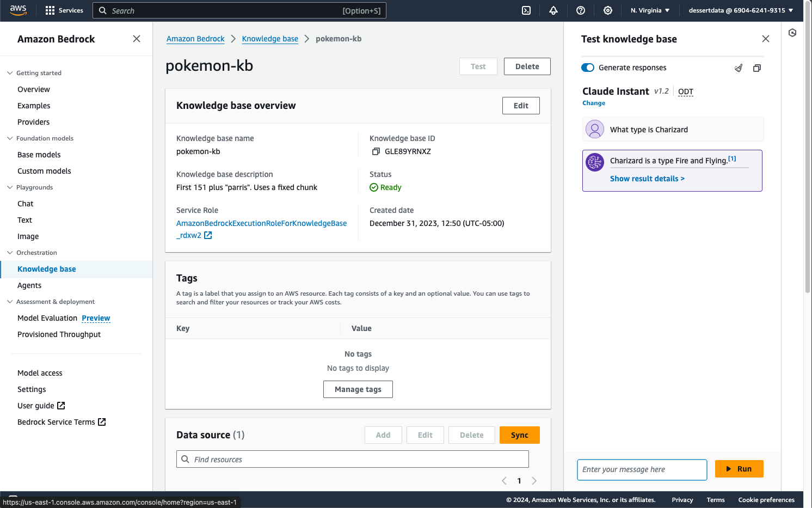Click the AWS logo home icon
This screenshot has height=508, width=812.
(x=18, y=10)
